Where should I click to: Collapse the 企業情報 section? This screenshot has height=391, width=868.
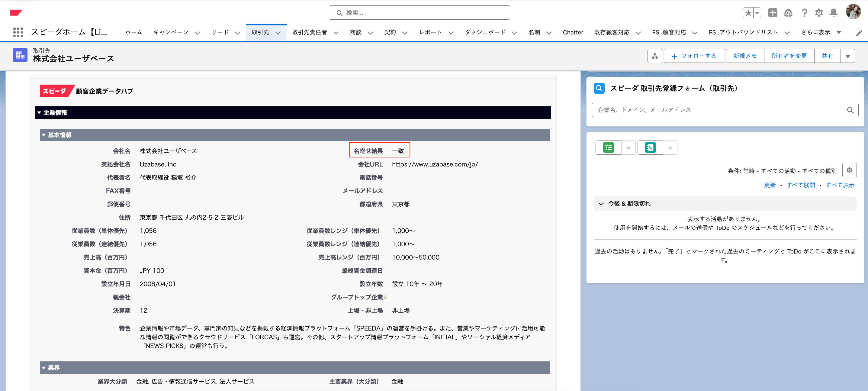pyautogui.click(x=40, y=113)
